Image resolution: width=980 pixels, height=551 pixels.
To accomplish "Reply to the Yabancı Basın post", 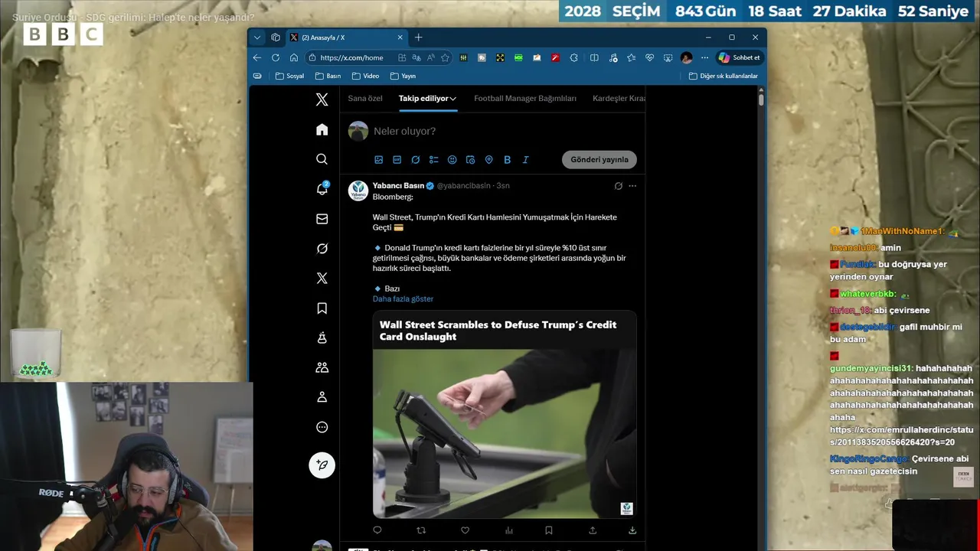I will (377, 530).
